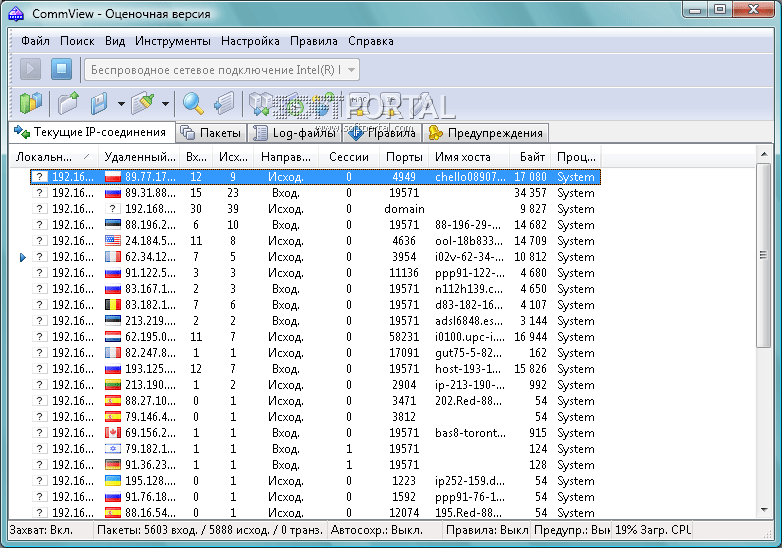Click the toolbar icon right of magnifier
This screenshot has width=782, height=548.
(x=224, y=103)
